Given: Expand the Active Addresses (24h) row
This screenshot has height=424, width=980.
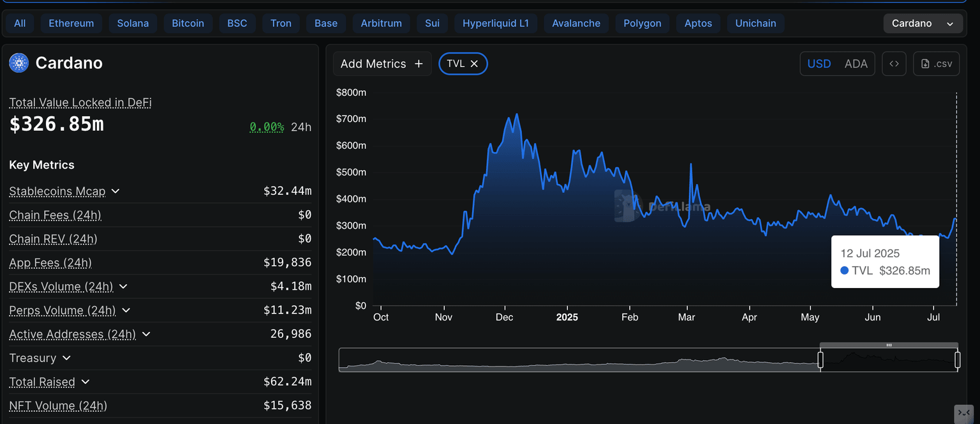Looking at the screenshot, I should pyautogui.click(x=146, y=335).
